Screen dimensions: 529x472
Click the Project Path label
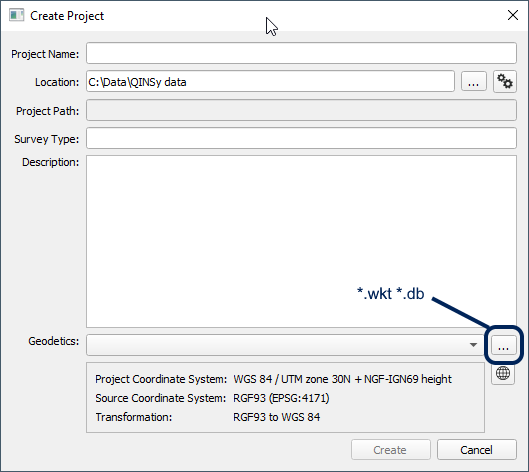coord(48,111)
